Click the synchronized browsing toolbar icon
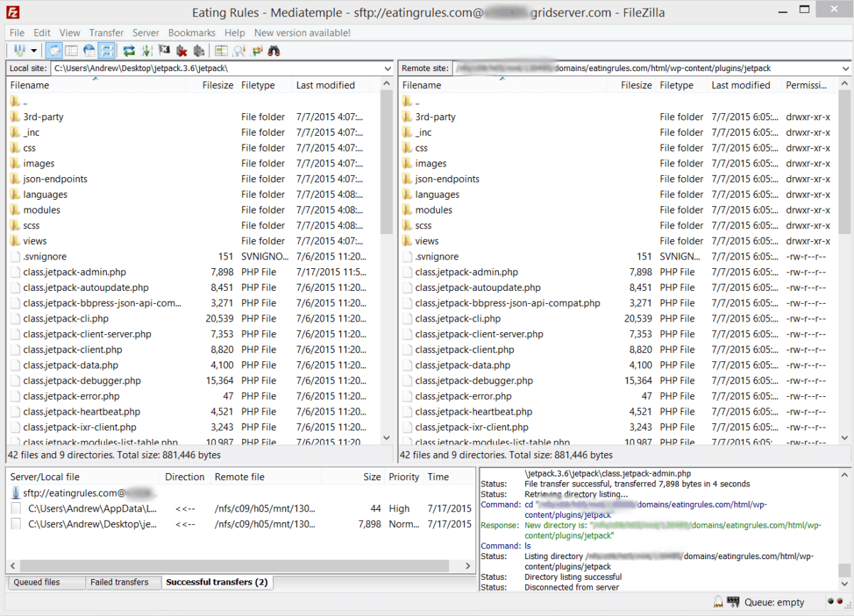This screenshot has width=854, height=616. [x=257, y=51]
